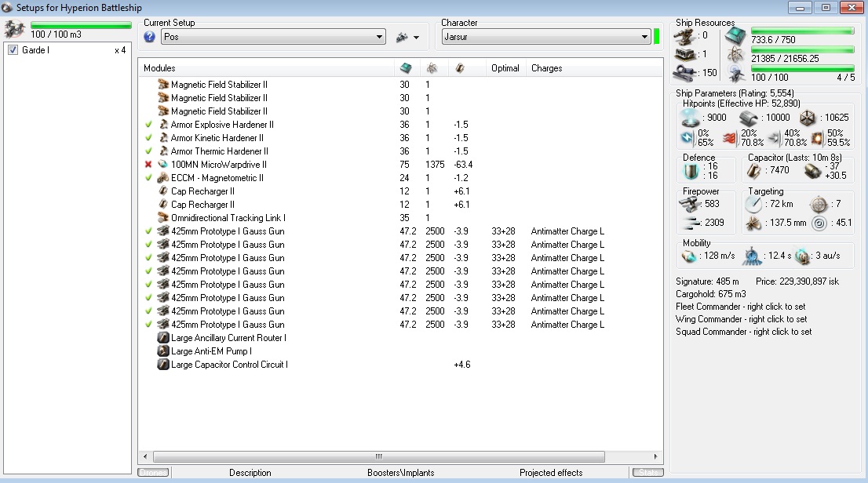The image size is (868, 483).
Task: Open the Description tab
Action: [250, 473]
